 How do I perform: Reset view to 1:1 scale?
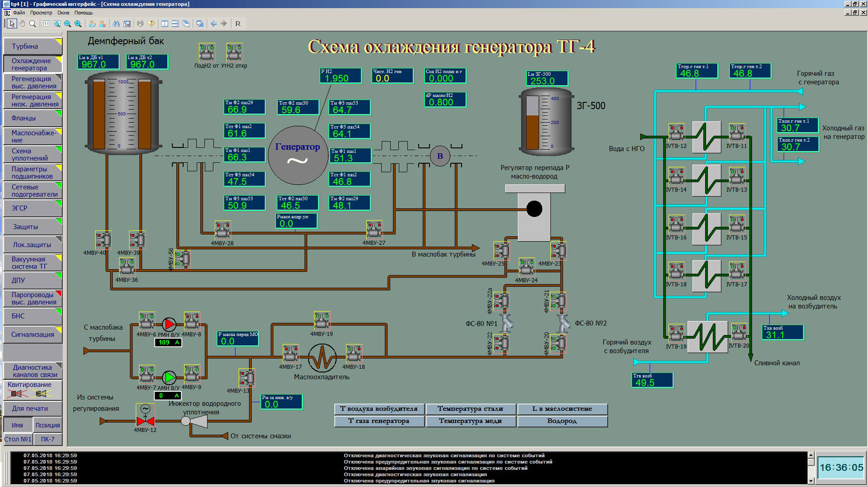click(46, 23)
